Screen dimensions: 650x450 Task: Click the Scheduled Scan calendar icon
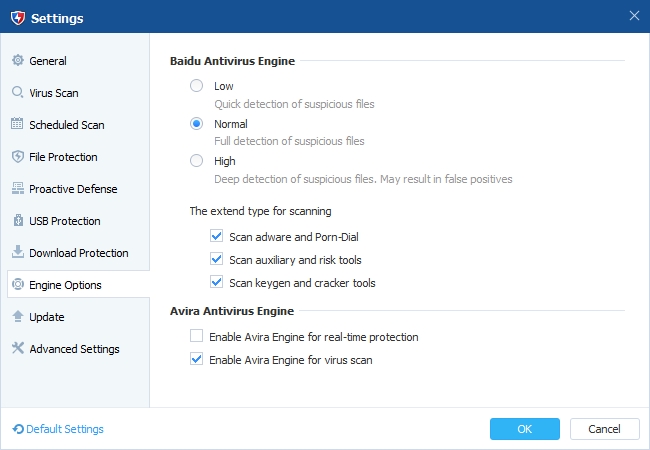point(17,125)
